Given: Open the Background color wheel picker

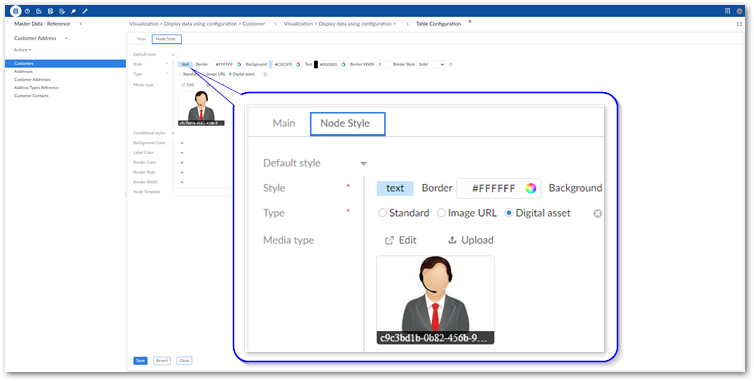Looking at the screenshot, I should click(298, 64).
